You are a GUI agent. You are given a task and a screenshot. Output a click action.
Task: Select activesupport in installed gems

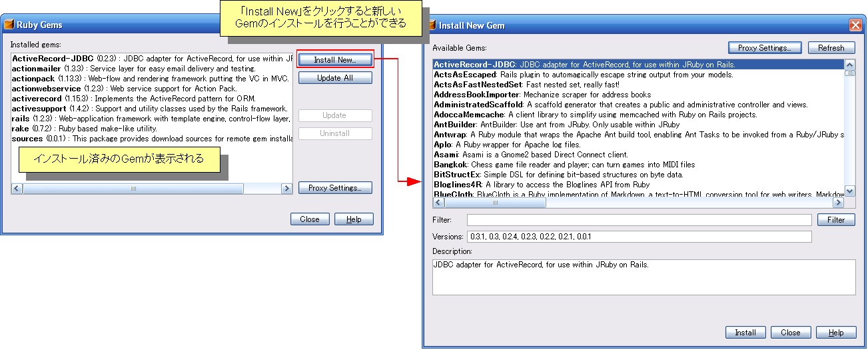pyautogui.click(x=152, y=109)
